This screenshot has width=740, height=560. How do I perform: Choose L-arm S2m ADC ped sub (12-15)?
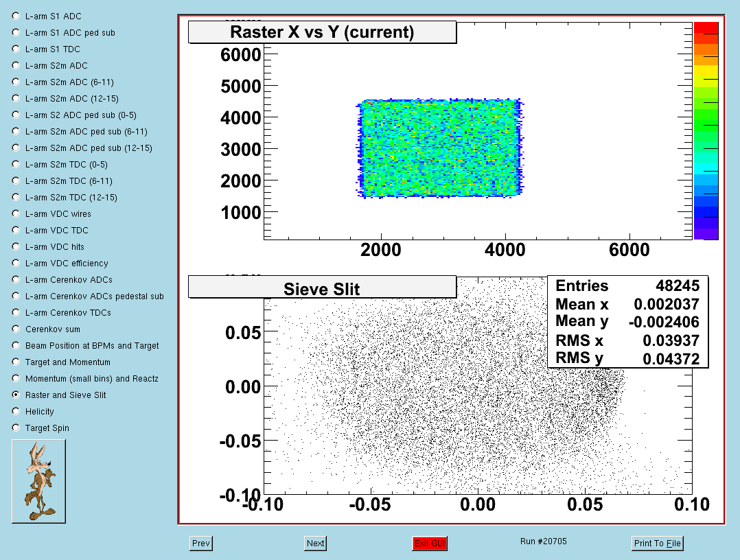click(16, 148)
